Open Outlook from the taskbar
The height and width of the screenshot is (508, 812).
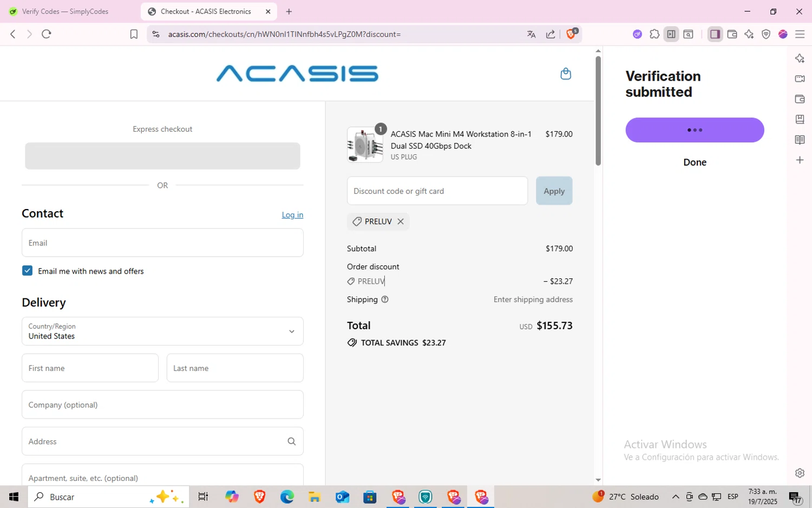click(342, 497)
